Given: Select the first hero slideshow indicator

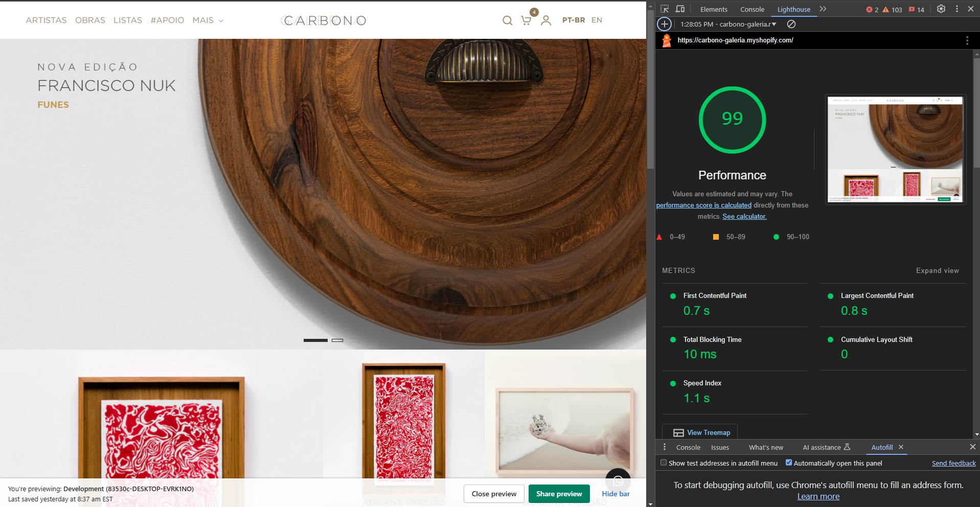Looking at the screenshot, I should 315,340.
